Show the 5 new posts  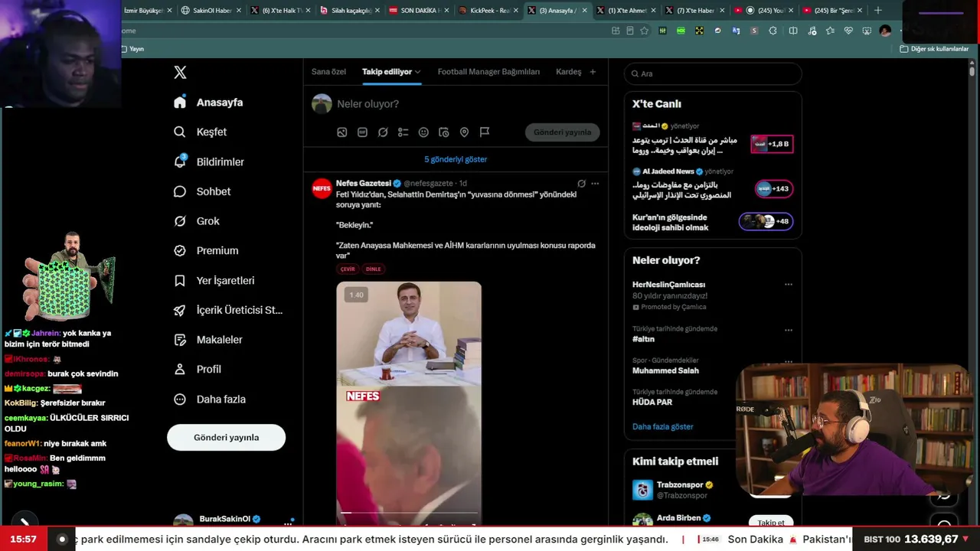456,159
